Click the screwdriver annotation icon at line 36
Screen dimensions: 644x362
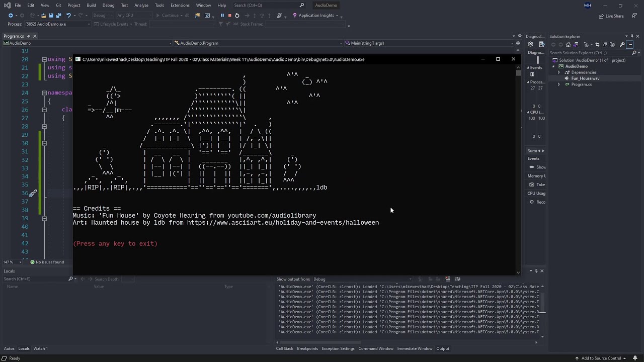33,194
